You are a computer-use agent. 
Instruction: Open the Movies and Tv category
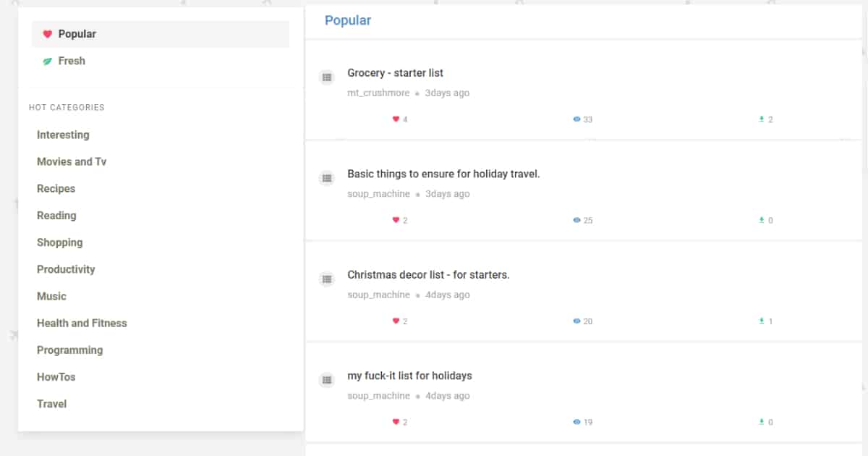[72, 162]
